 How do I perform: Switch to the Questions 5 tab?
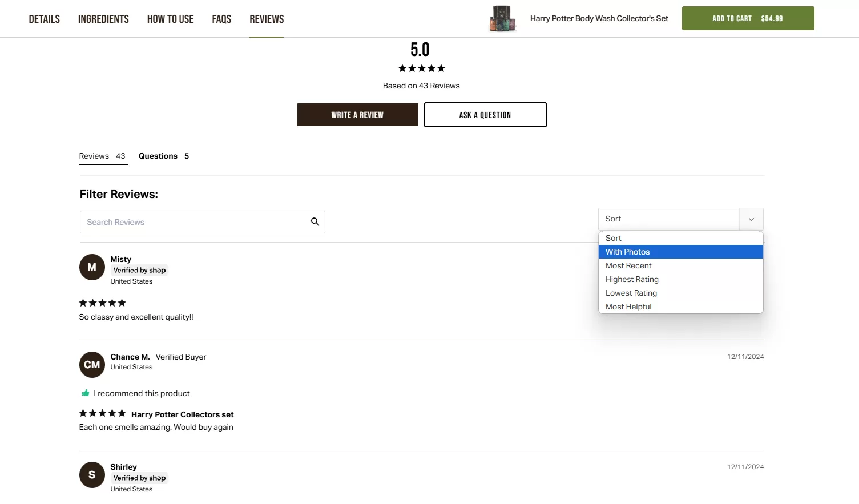164,156
